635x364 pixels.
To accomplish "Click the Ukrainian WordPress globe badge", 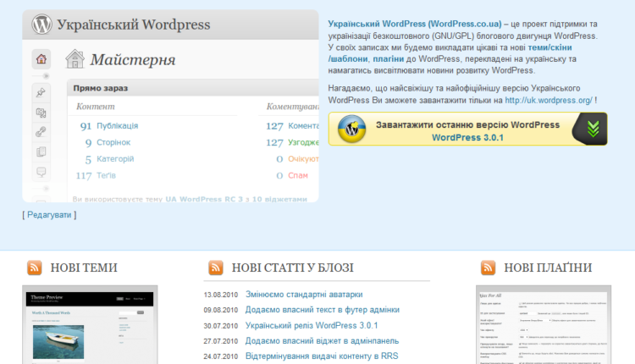I will click(351, 130).
